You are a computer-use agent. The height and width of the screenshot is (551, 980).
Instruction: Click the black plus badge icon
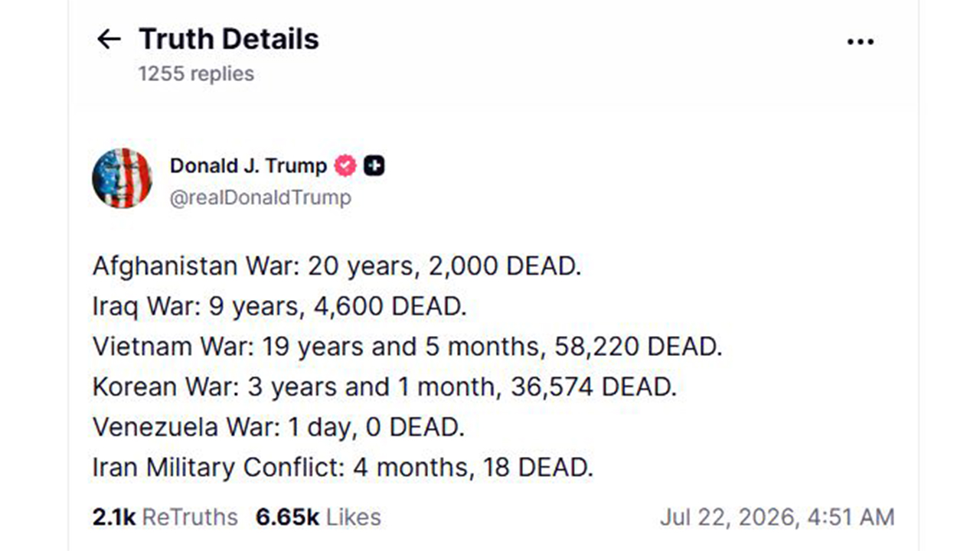(x=374, y=165)
